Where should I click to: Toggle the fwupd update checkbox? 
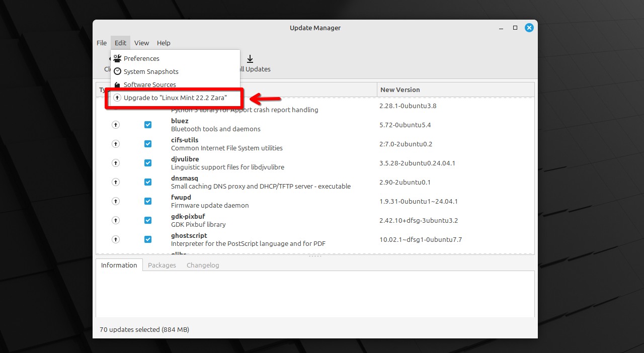tap(148, 201)
